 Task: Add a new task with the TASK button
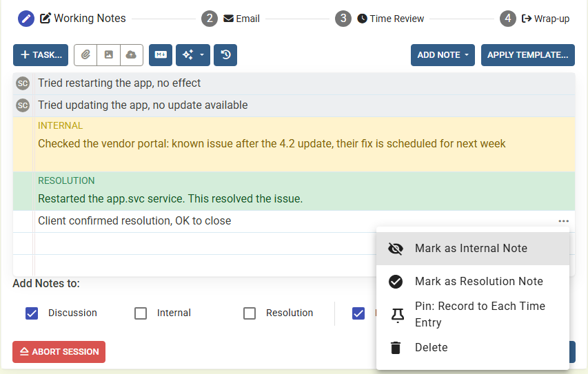(41, 55)
